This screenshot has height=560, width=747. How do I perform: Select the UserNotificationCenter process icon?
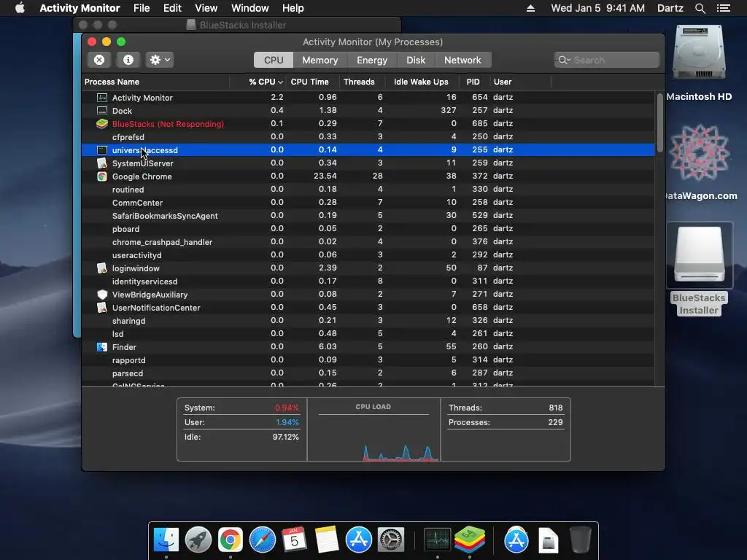pos(102,308)
